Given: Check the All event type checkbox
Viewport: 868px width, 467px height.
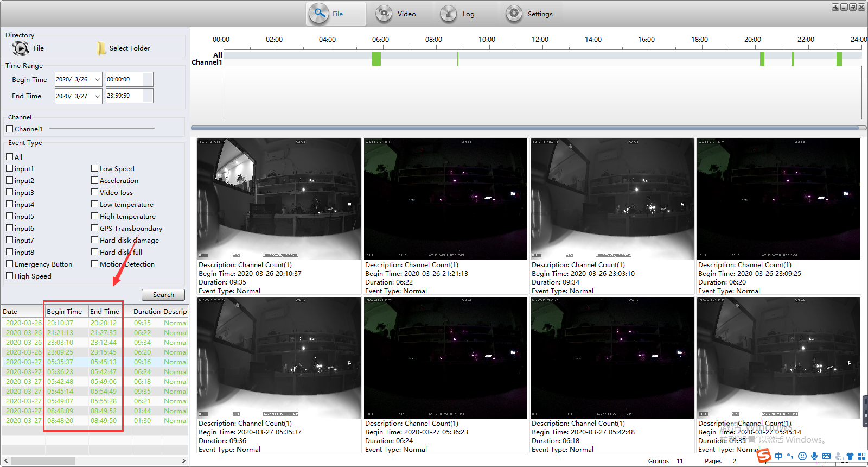Looking at the screenshot, I should (x=10, y=157).
